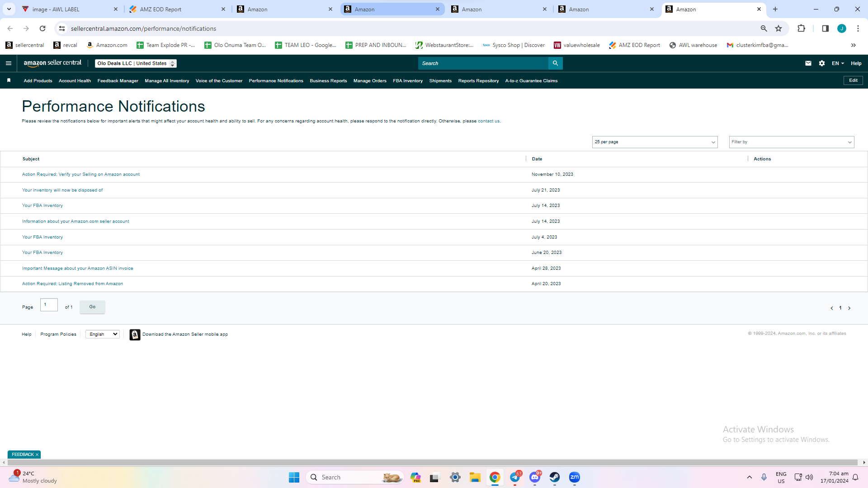Click the browser address bar URL
This screenshot has height=488, width=868.
[143, 28]
